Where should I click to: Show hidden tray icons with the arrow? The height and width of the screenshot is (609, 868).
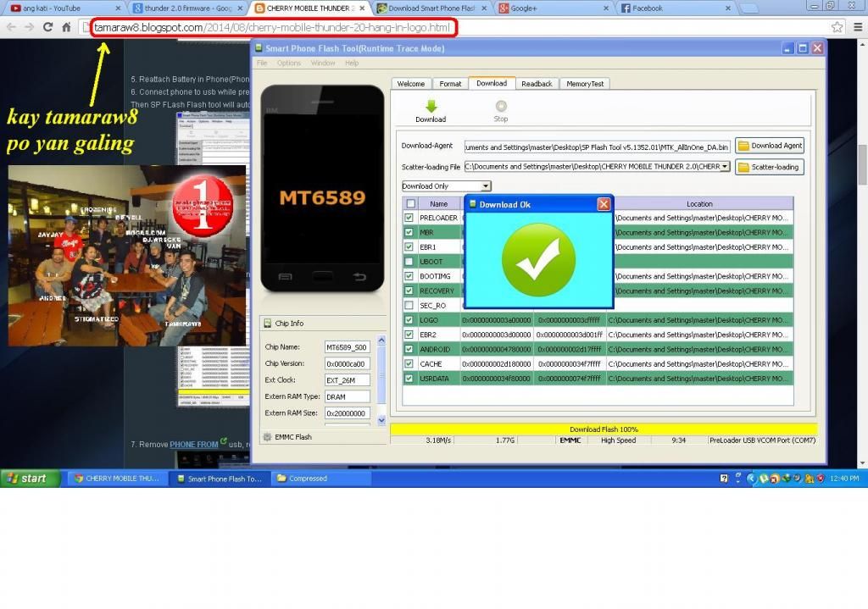[751, 479]
